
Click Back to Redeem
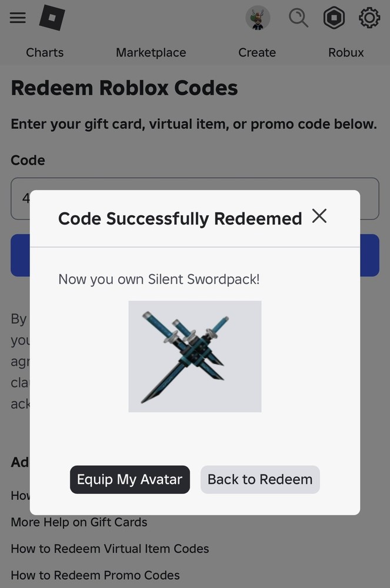[259, 479]
